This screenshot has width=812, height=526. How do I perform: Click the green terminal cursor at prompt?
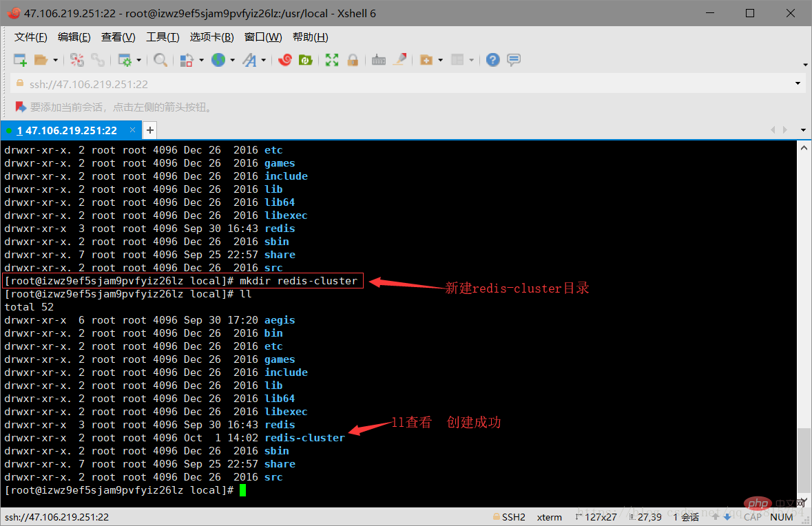point(243,490)
